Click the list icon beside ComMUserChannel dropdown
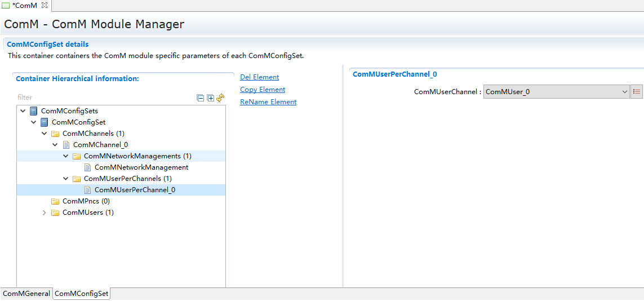The width and height of the screenshot is (644, 301). pyautogui.click(x=637, y=92)
